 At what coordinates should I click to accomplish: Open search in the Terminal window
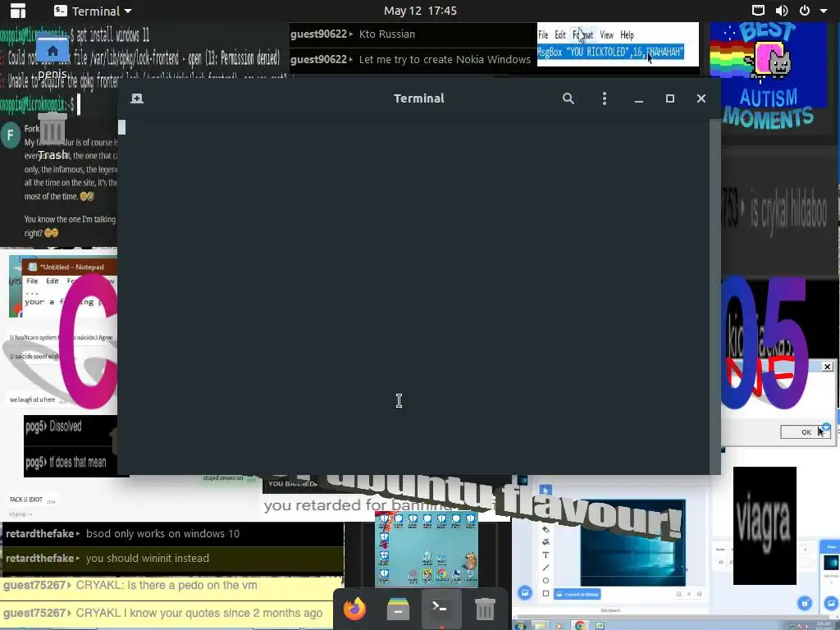[x=568, y=98]
